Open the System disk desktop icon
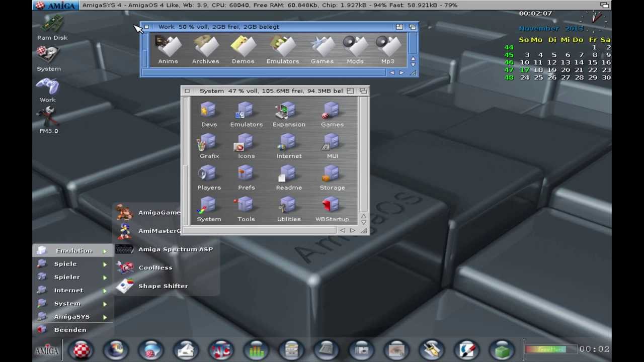 click(48, 59)
